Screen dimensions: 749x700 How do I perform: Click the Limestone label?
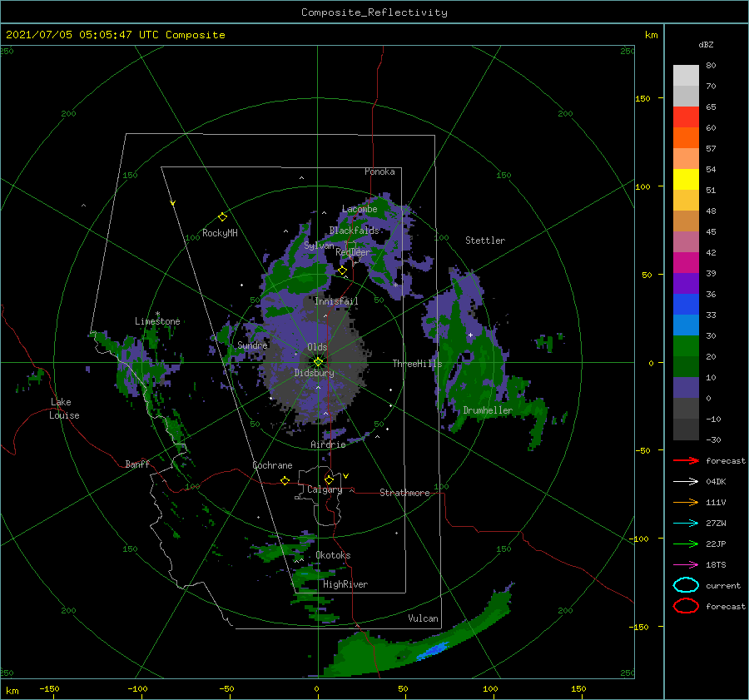click(x=157, y=321)
